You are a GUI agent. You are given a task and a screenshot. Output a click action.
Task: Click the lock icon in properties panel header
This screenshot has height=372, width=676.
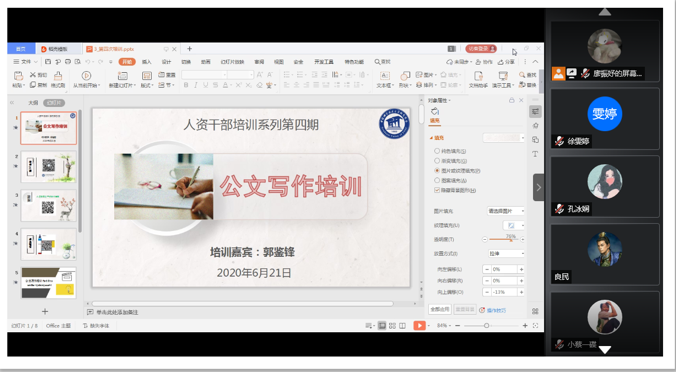(512, 100)
